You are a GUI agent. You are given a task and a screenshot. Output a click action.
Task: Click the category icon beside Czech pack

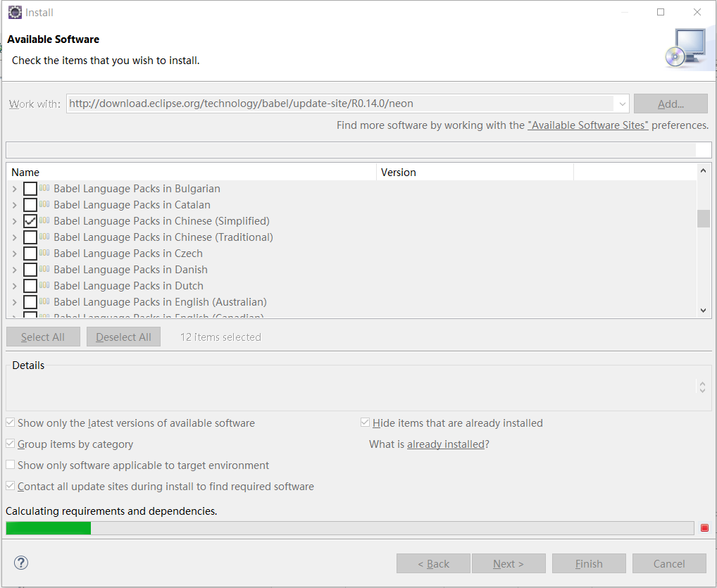(x=44, y=253)
